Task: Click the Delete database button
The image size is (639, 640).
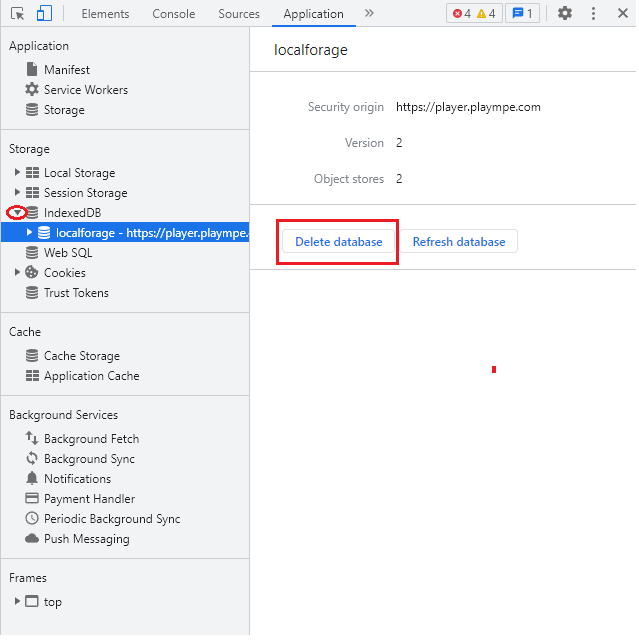Action: tap(340, 243)
